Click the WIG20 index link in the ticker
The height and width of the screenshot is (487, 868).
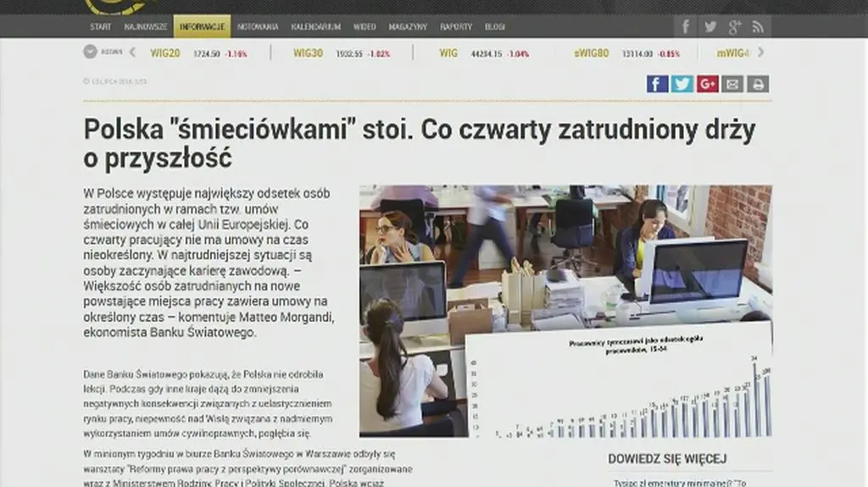tap(164, 53)
